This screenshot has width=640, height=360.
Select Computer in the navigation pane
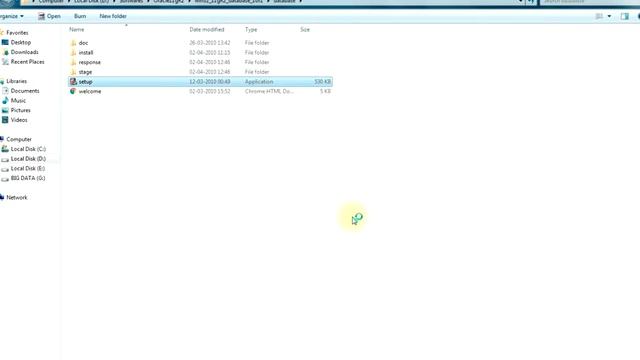coord(19,140)
